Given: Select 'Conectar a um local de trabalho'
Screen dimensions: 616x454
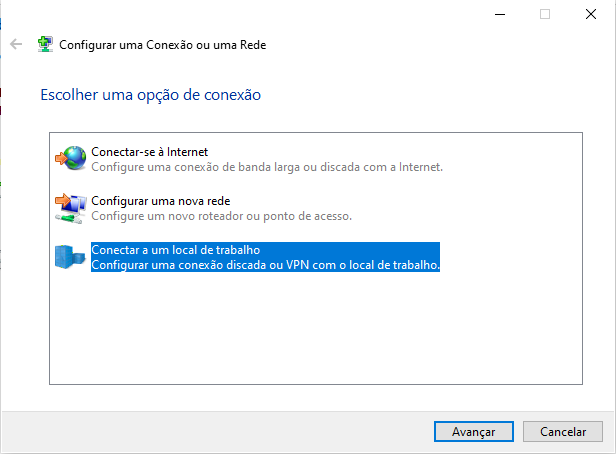Looking at the screenshot, I should tap(176, 250).
